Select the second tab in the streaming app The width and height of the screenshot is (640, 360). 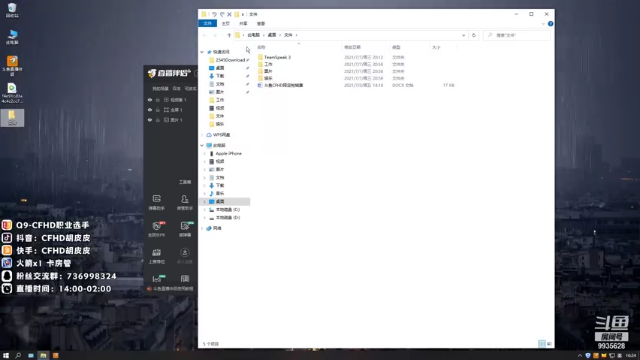coord(177,89)
